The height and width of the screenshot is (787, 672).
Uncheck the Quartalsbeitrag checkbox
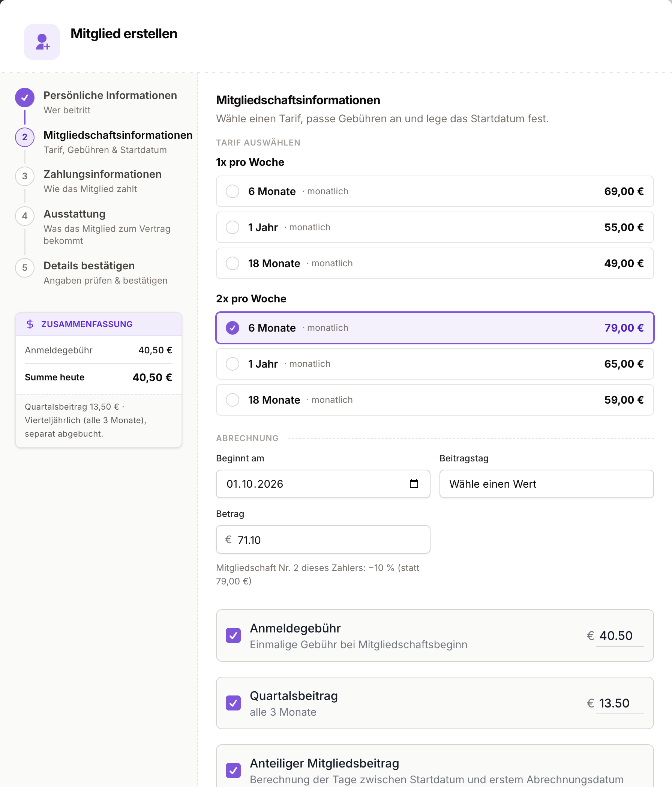(x=233, y=703)
